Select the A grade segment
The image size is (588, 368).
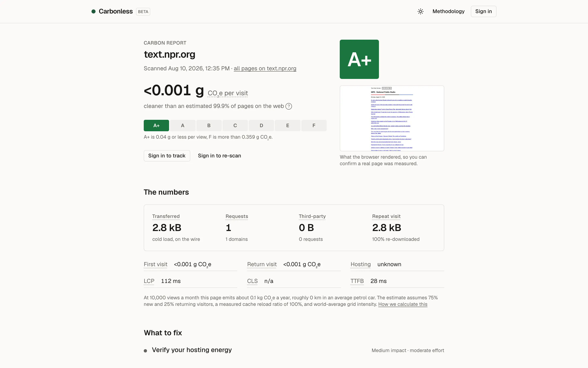(183, 126)
